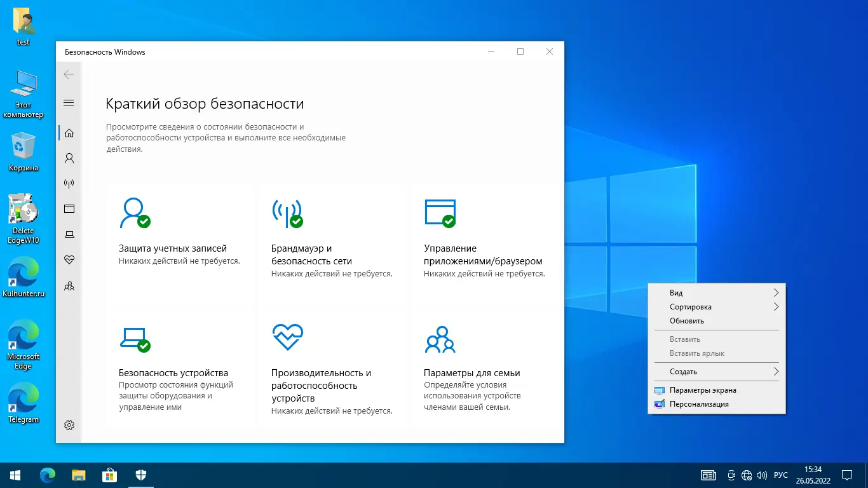Select the 'Kulhunter.ru' desktop shortcut
The image size is (868, 488).
pos(24,278)
